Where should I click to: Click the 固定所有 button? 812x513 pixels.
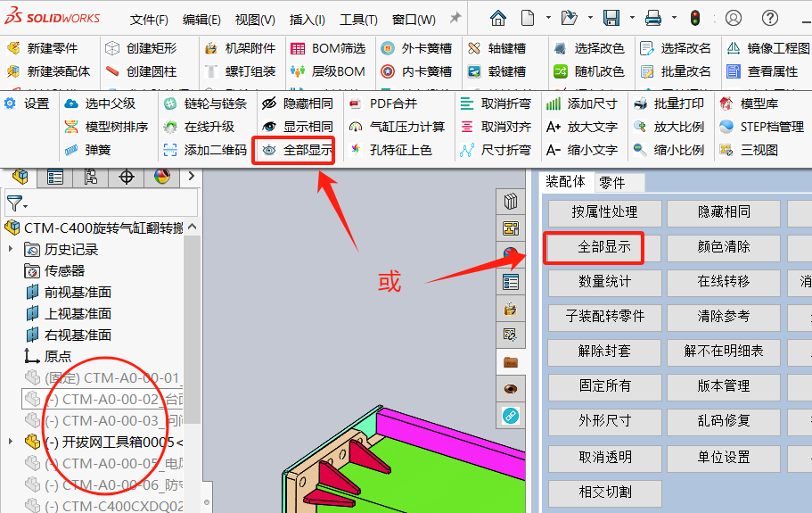(605, 385)
